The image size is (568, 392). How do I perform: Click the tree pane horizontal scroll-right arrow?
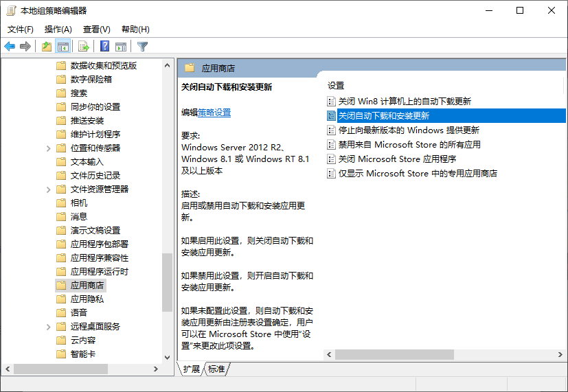click(156, 369)
